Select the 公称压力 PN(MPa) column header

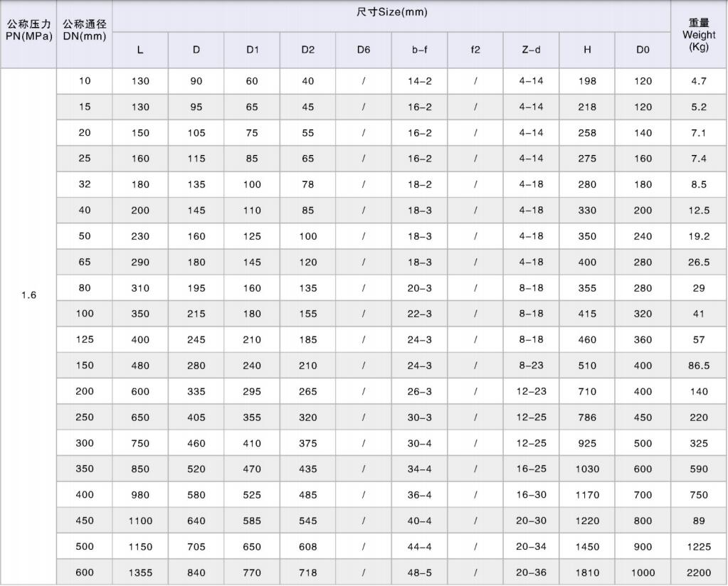tap(28, 31)
